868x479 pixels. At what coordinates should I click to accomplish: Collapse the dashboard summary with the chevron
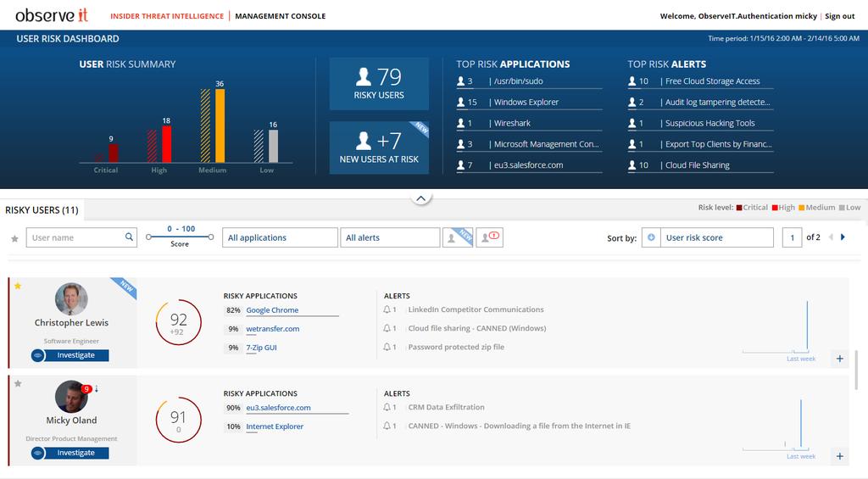coord(420,198)
